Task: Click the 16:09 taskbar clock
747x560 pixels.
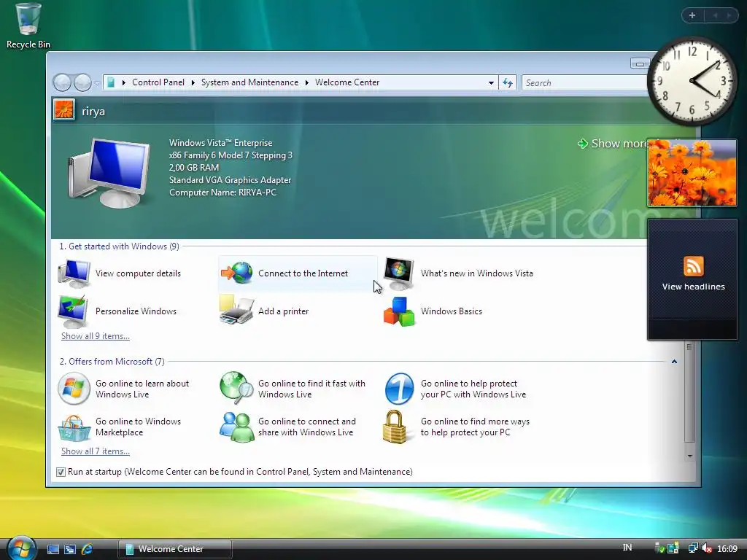Action: point(727,549)
